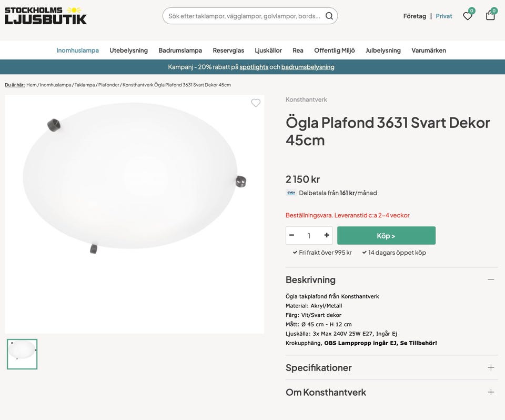Click the Stockholms Ljusbutik logo
Image resolution: width=505 pixels, height=420 pixels.
point(46,16)
